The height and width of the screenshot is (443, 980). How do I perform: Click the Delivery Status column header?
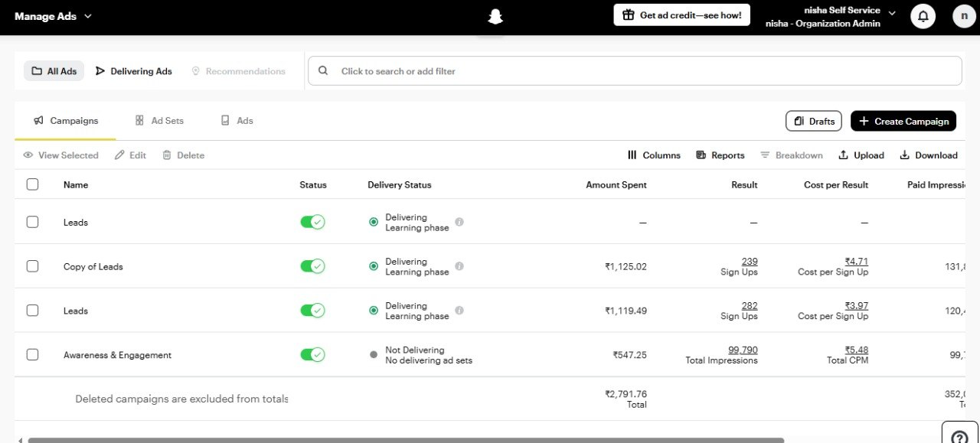click(x=400, y=185)
